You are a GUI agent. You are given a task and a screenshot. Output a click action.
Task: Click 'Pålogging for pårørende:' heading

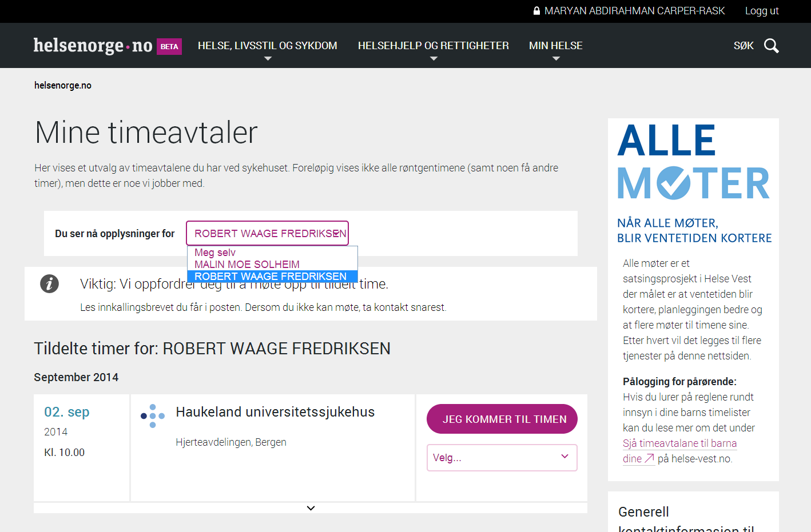coord(679,382)
